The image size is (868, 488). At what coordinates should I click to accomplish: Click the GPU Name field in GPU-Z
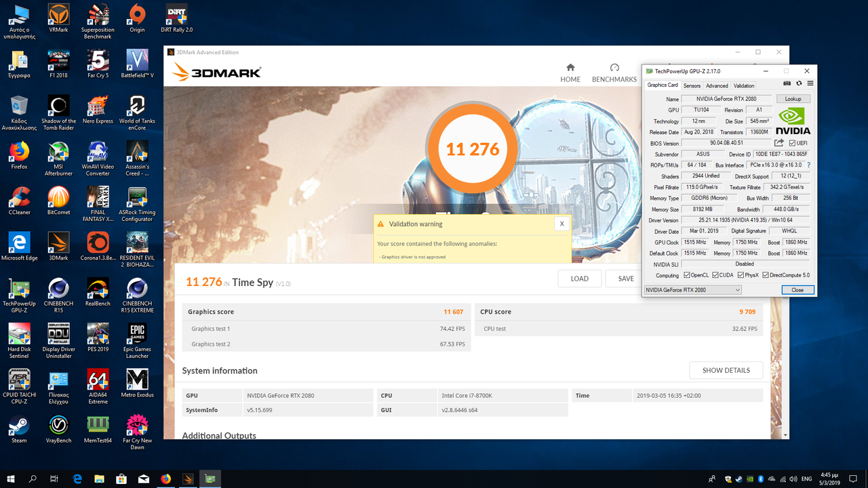coord(728,99)
